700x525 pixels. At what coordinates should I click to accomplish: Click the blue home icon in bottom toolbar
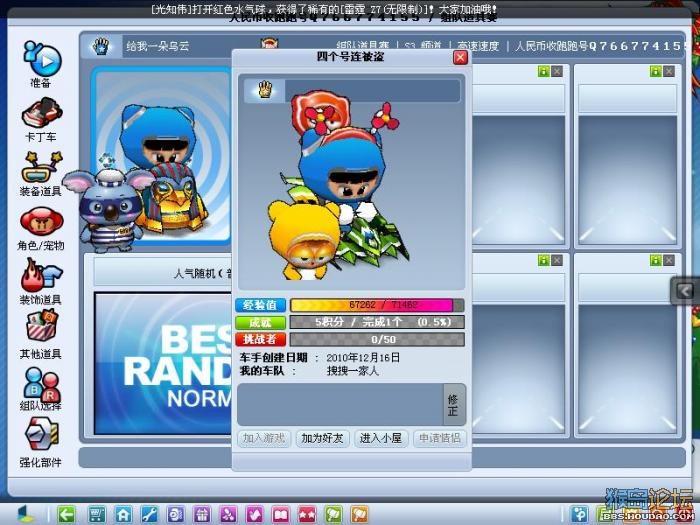pyautogui.click(x=123, y=514)
